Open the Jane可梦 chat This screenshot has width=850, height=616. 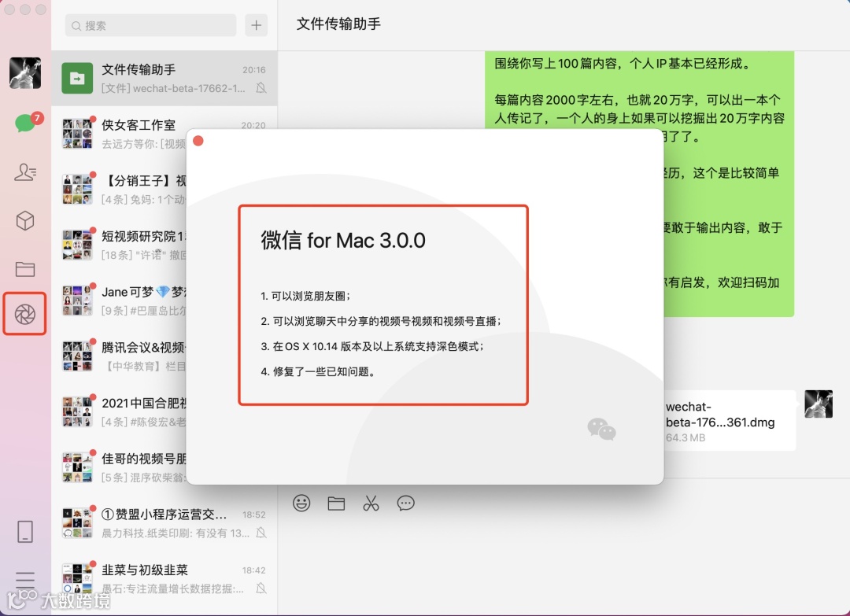[x=120, y=301]
